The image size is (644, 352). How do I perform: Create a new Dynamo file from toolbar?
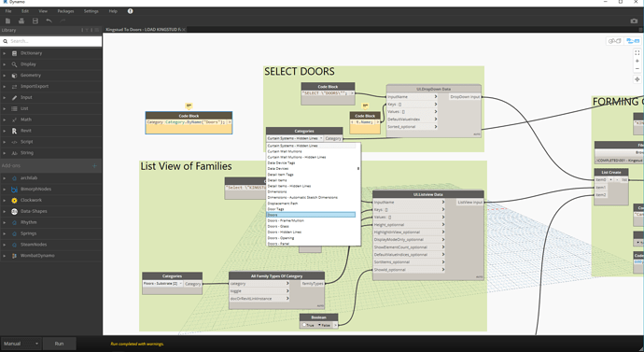point(7,21)
